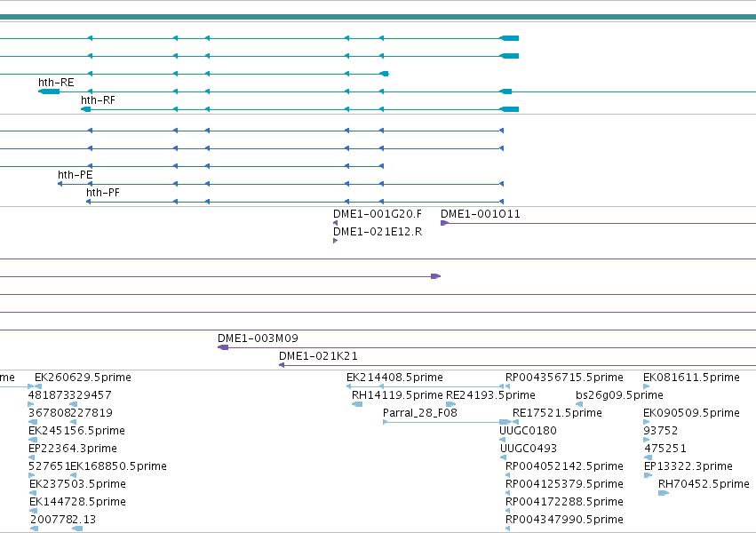Image resolution: width=756 pixels, height=533 pixels.
Task: Click the EK081611.5prime EST label
Action: (x=691, y=378)
